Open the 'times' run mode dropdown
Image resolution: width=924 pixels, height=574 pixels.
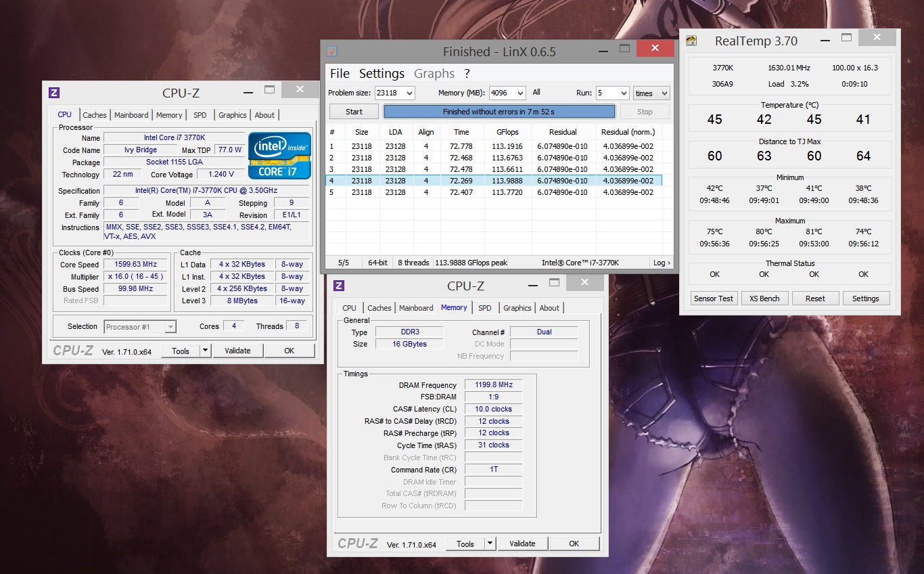664,93
